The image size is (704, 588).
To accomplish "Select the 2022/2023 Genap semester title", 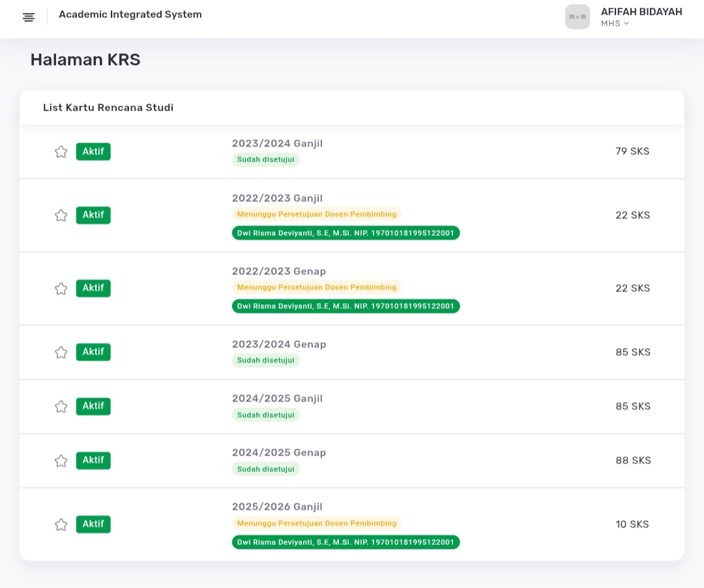I will click(278, 271).
